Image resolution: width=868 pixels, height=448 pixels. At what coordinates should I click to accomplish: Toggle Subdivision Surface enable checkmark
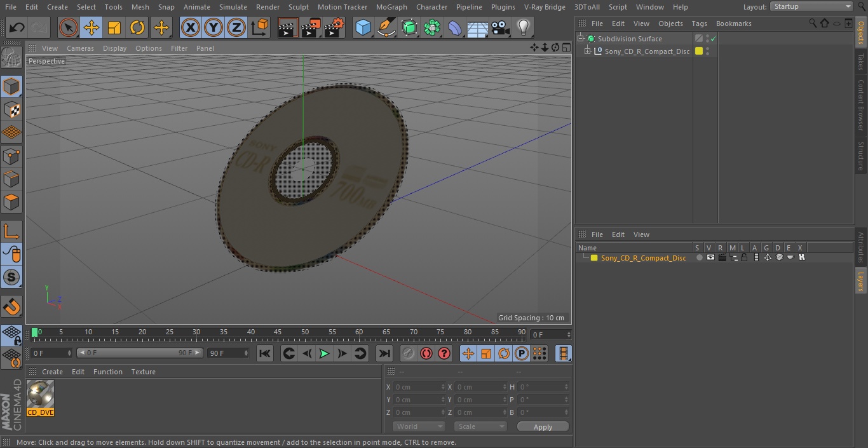714,39
